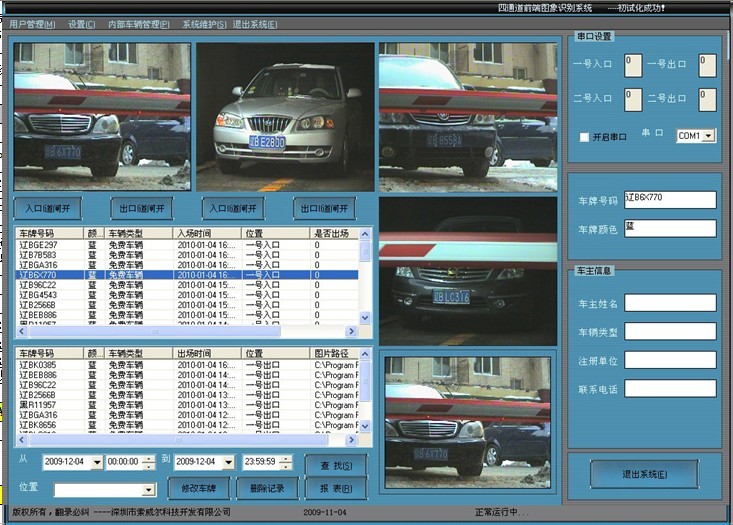Expand the 位置 location combo box
Screen dimensions: 733x525
click(149, 489)
